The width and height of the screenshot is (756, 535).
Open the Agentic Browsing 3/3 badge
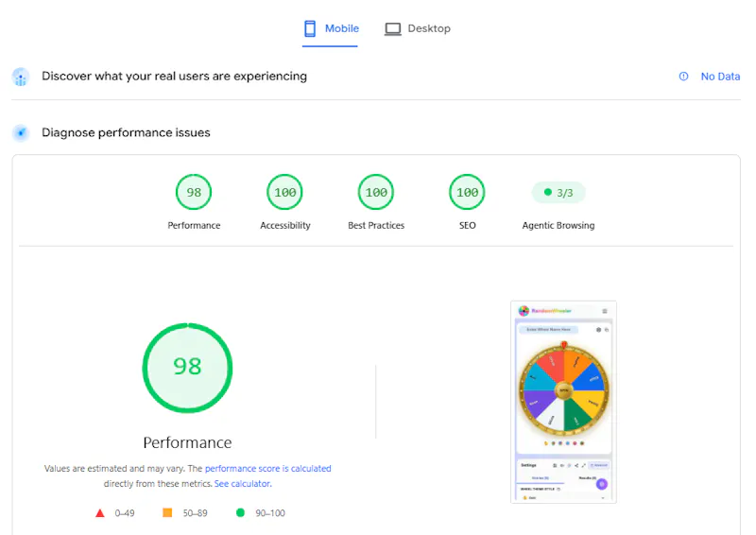click(558, 193)
